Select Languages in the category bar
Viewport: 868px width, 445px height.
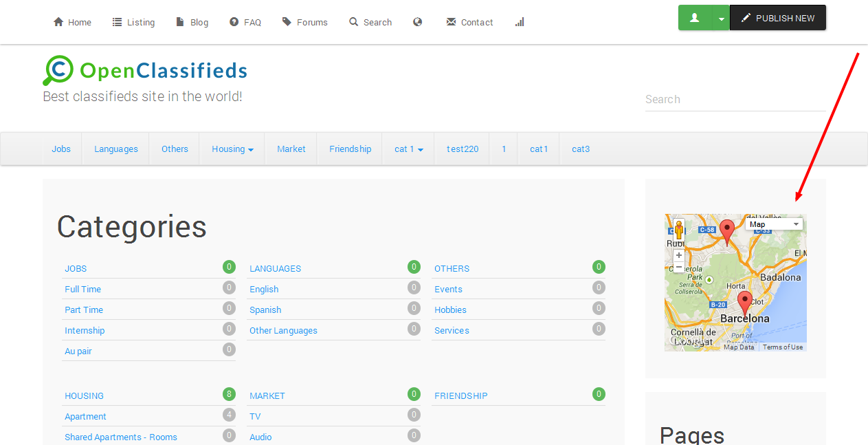116,149
